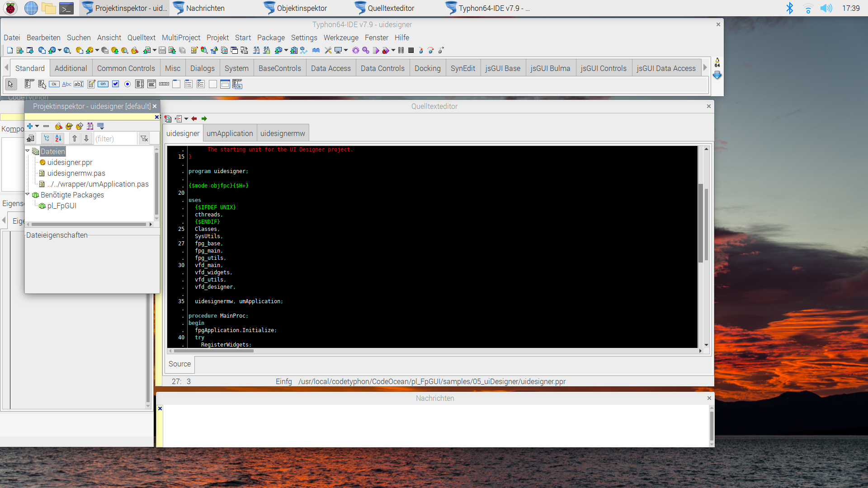Image resolution: width=868 pixels, height=488 pixels.
Task: Select the TButton Ok component icon
Action: (54, 84)
